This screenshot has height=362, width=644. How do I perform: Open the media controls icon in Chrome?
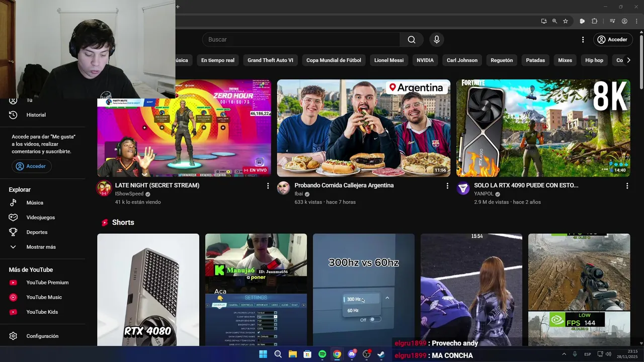pyautogui.click(x=612, y=21)
